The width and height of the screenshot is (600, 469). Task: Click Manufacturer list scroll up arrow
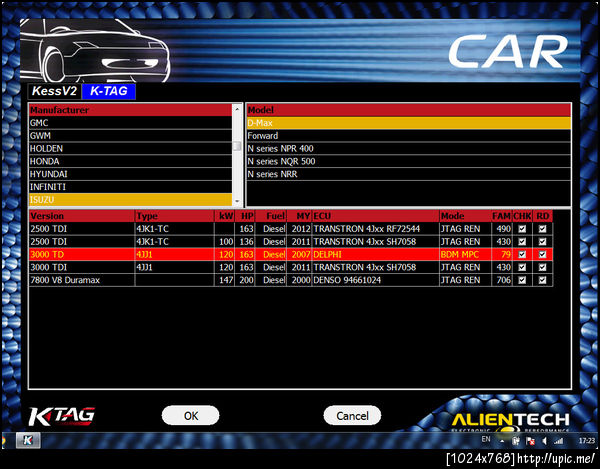237,109
